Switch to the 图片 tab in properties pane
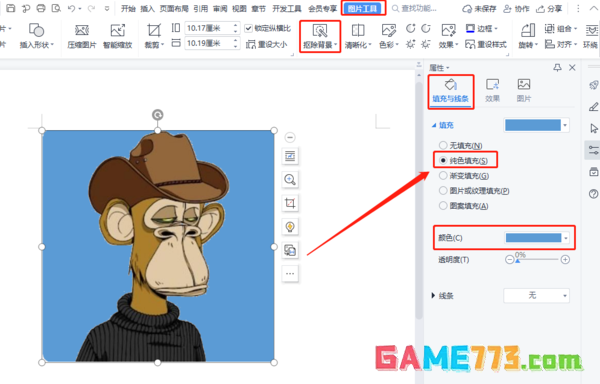The width and height of the screenshot is (600, 384). click(524, 91)
